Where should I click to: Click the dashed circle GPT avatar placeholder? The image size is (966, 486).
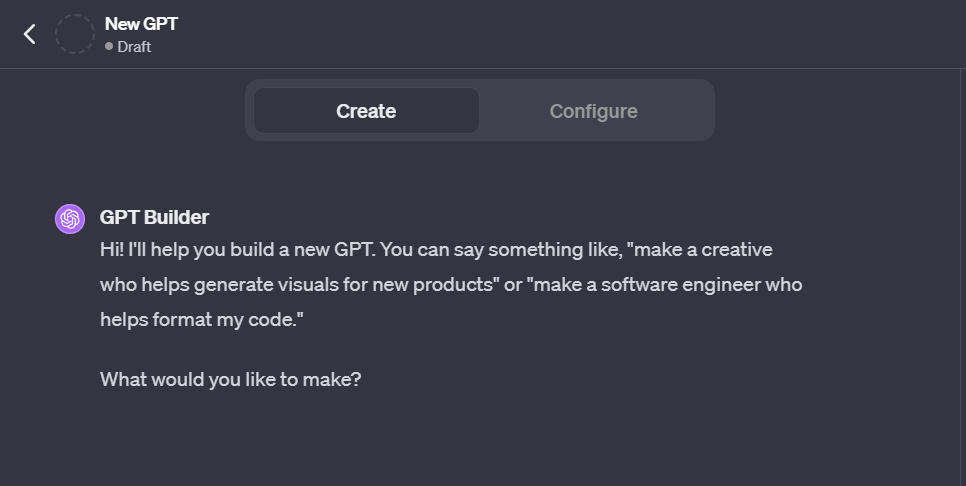(75, 34)
